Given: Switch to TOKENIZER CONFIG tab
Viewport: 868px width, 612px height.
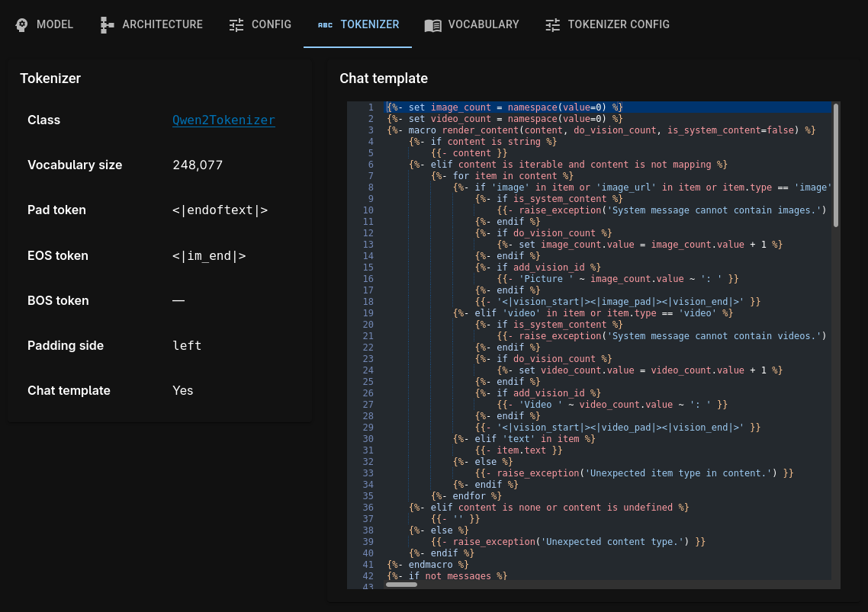Looking at the screenshot, I should pyautogui.click(x=608, y=24).
